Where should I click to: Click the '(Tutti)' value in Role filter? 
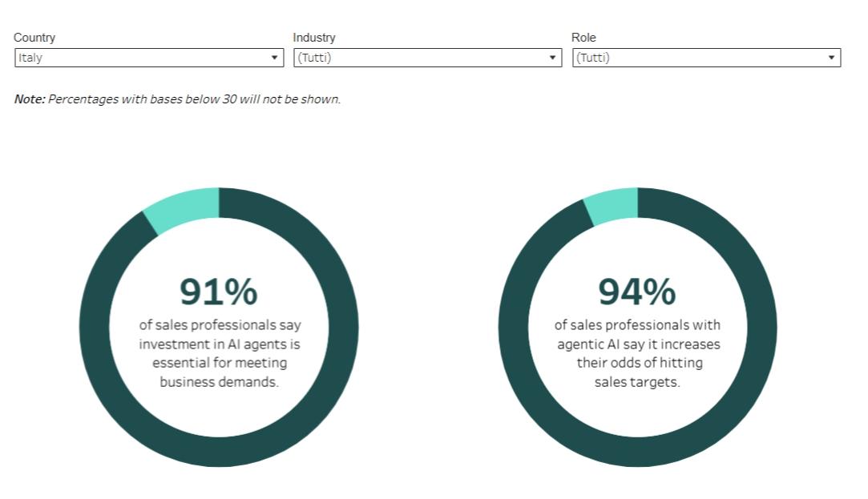coord(593,58)
